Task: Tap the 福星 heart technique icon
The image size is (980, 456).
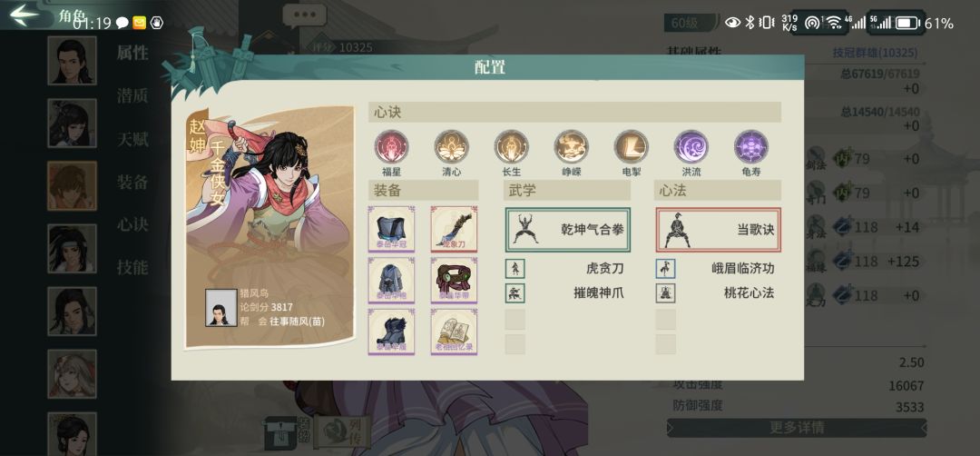Action: (x=391, y=146)
